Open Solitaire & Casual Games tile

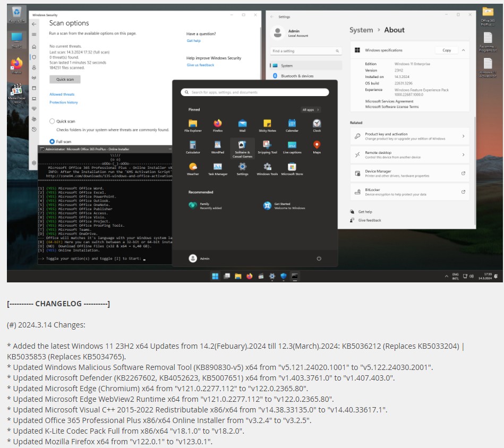(242, 149)
